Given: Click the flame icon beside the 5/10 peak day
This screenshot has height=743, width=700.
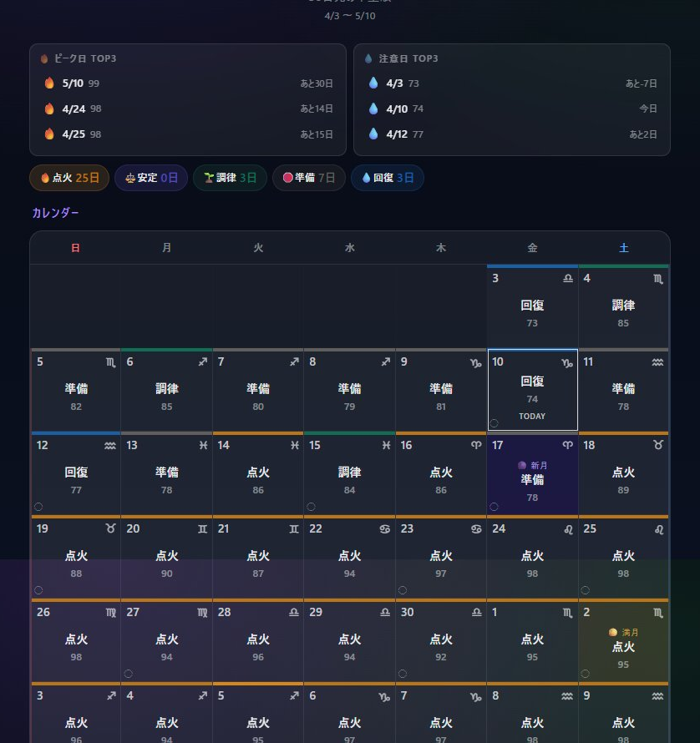Looking at the screenshot, I should click(x=49, y=83).
